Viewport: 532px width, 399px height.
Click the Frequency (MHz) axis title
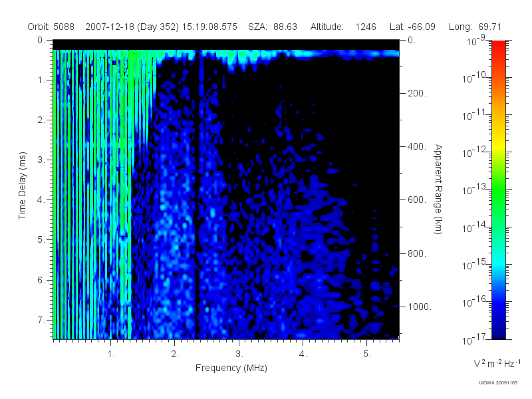231,368
